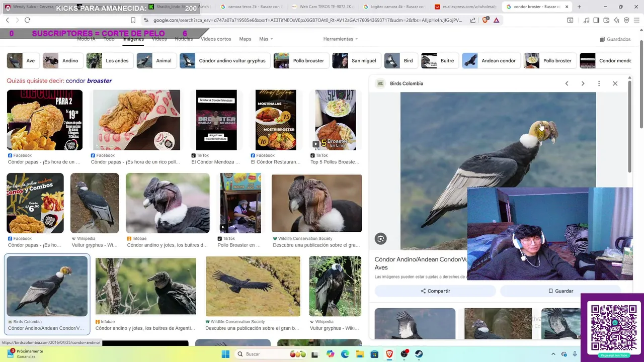Select the 'Birds Colombia' condor result thumbnail
Screen dimensions: 644x362
point(47,286)
